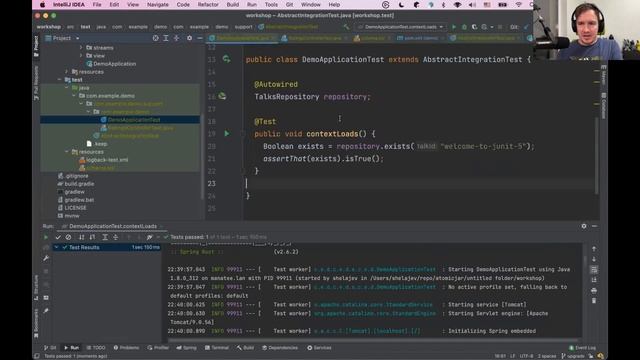640x360 pixels.
Task: Toggle sort alphabetically in test results
Action: tap(82, 237)
